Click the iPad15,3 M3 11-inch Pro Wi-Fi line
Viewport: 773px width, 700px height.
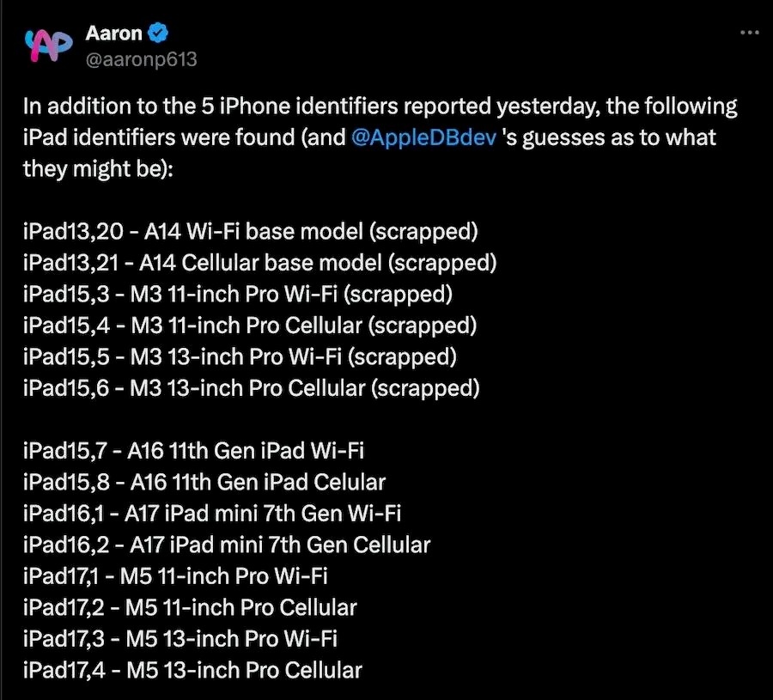[x=238, y=294]
